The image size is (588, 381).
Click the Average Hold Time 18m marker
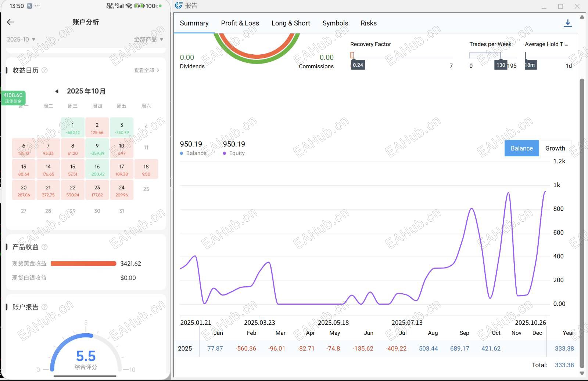click(x=530, y=65)
